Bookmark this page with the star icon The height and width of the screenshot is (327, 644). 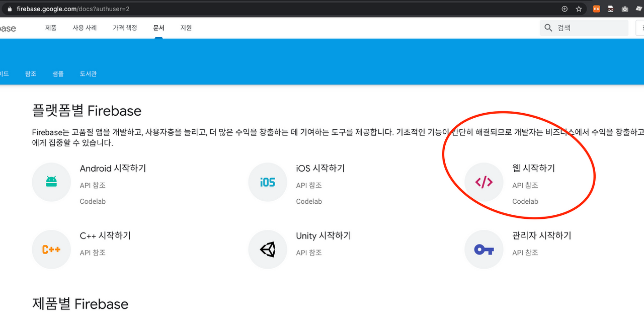pyautogui.click(x=579, y=9)
